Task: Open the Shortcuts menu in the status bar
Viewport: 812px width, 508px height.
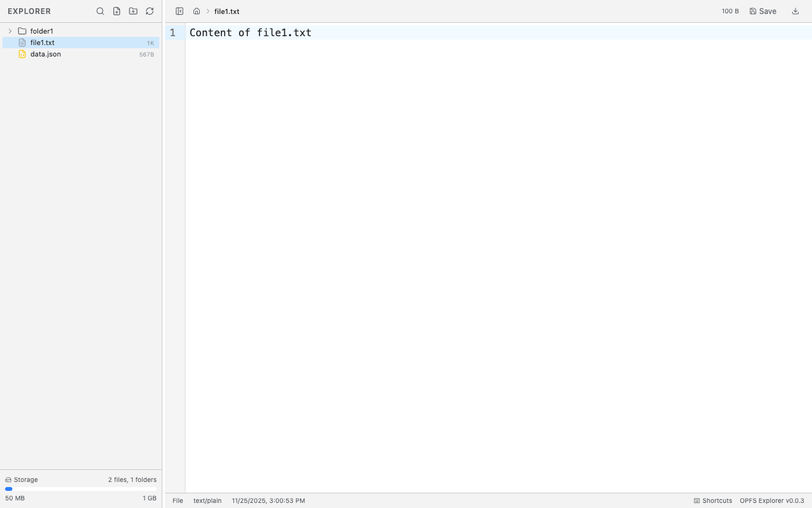Action: [x=712, y=500]
